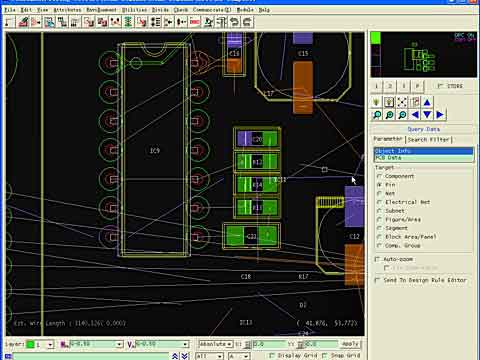The width and height of the screenshot is (480, 360).
Task: Open the File menu
Action: click(10, 10)
